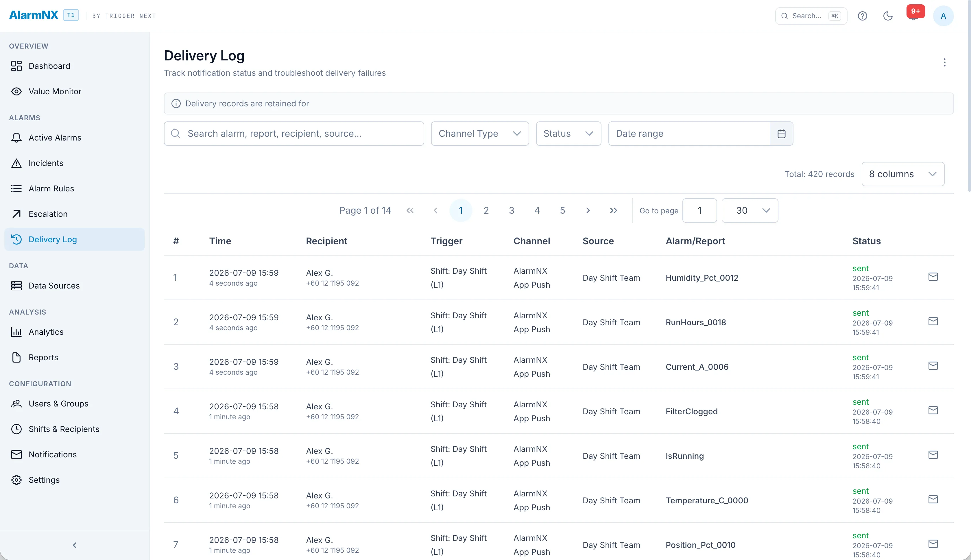Click the Time column header
The height and width of the screenshot is (560, 971).
220,241
